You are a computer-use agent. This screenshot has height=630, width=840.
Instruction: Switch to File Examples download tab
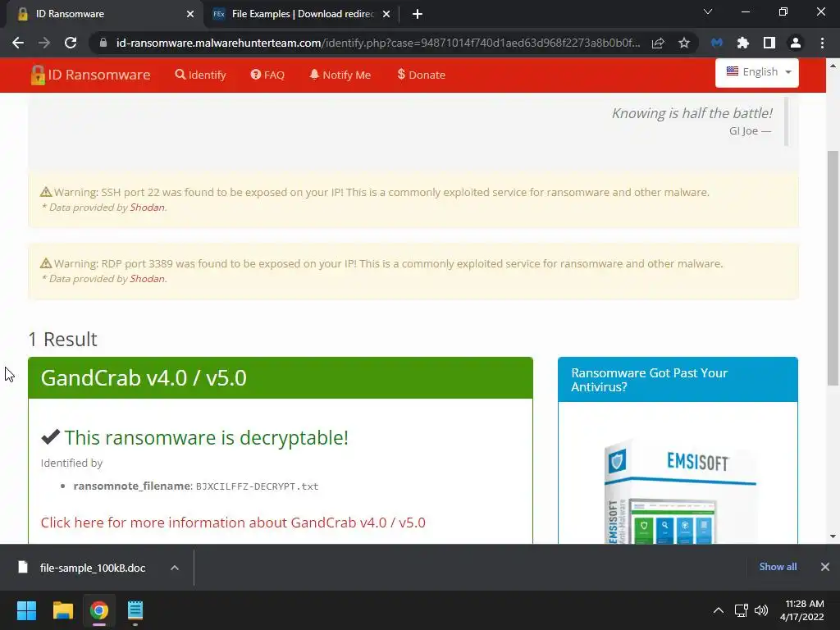[301, 14]
